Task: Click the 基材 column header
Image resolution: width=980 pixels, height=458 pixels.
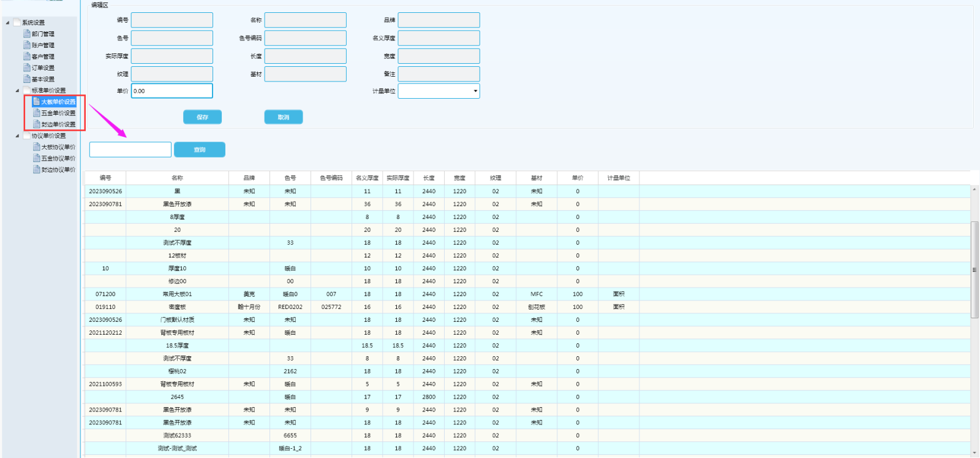Action: (x=537, y=178)
